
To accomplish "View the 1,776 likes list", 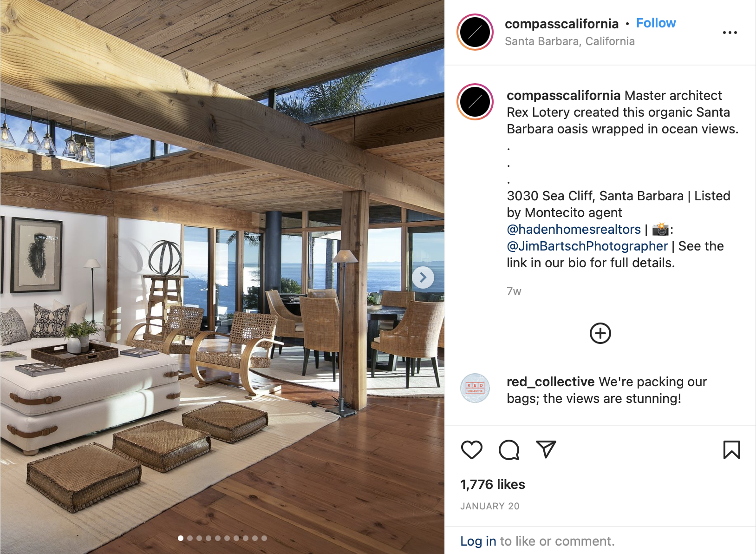I will [493, 484].
